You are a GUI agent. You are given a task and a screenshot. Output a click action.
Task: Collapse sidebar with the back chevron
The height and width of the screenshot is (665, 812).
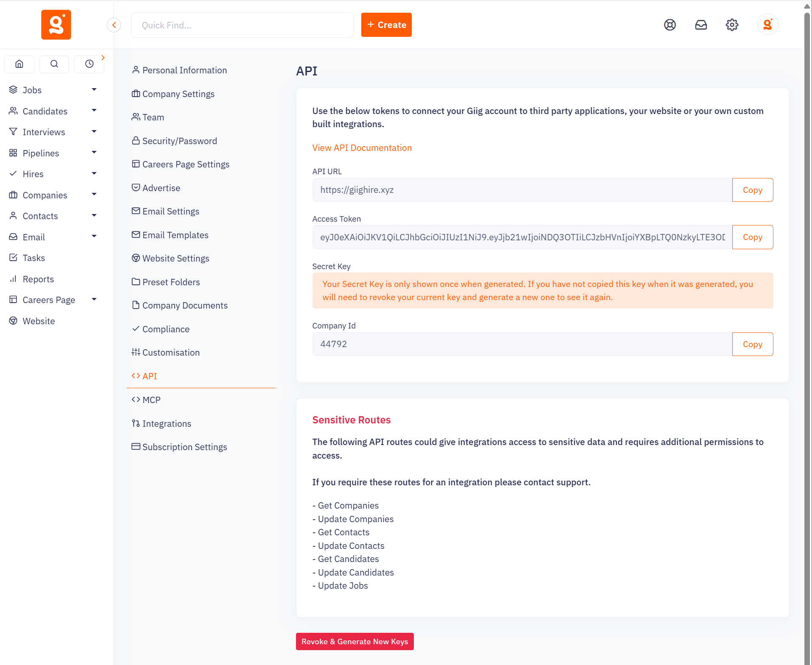[x=114, y=25]
